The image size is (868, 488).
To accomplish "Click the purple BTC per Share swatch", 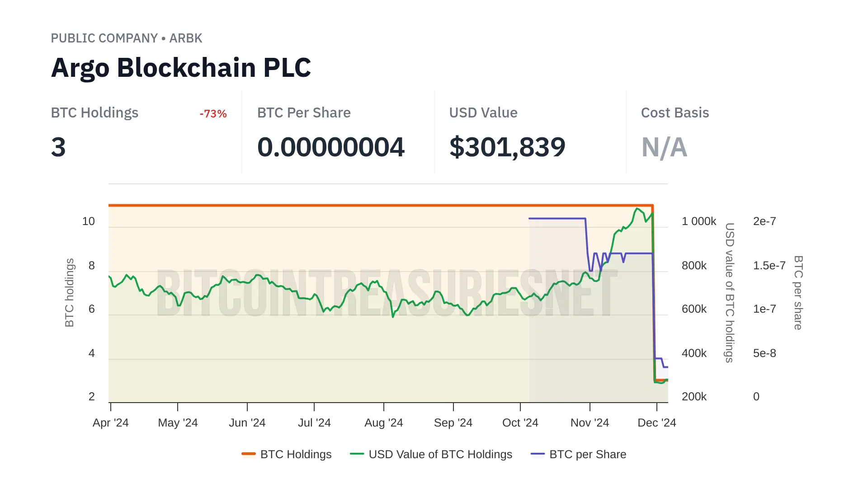I will (x=538, y=454).
